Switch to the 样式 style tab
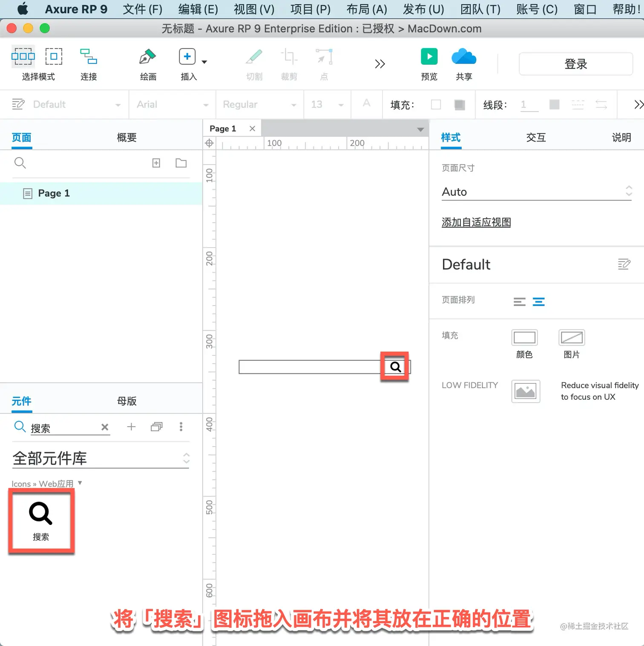The image size is (644, 646). pos(451,138)
